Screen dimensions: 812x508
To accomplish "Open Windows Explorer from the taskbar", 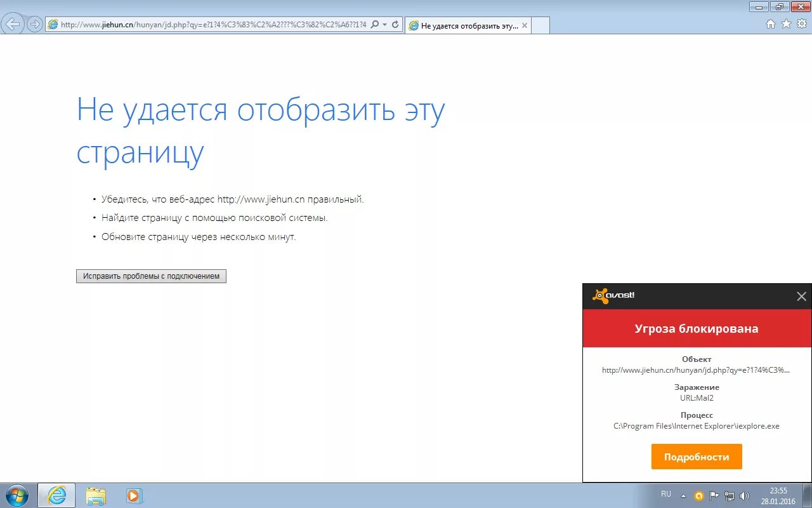I will [x=96, y=495].
